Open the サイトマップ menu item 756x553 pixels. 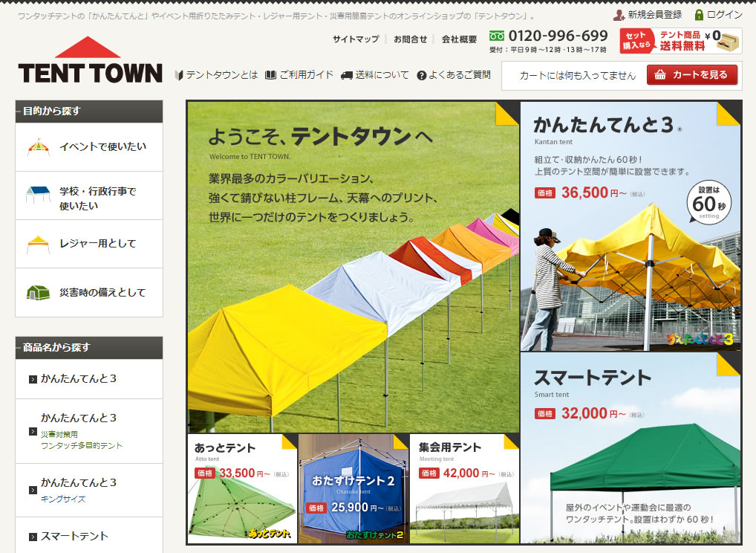356,39
